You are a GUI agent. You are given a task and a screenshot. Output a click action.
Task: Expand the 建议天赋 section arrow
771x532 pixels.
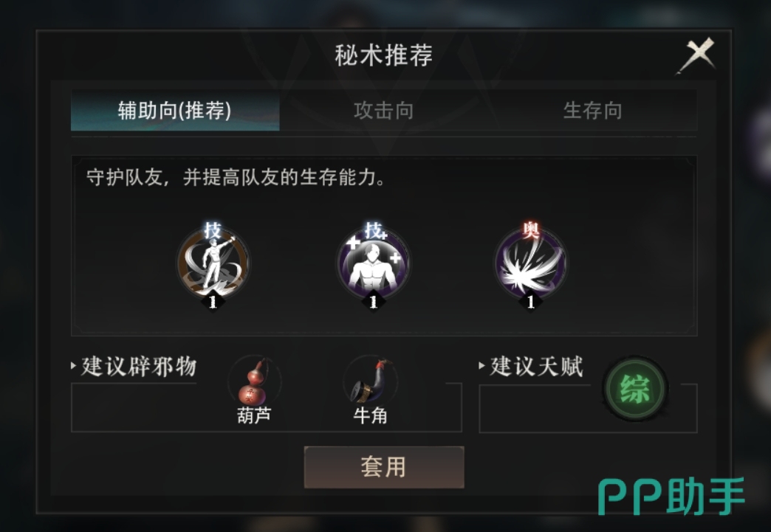coord(482,365)
